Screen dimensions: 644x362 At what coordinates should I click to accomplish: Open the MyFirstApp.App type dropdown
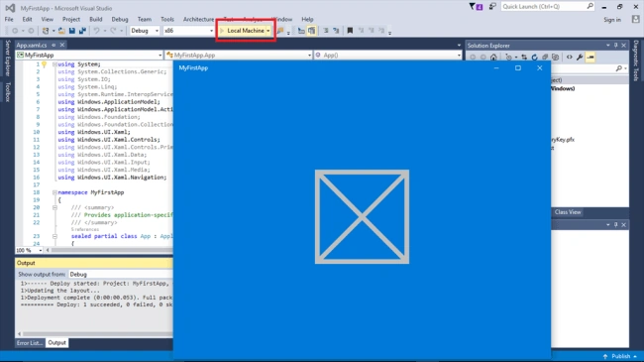click(x=238, y=55)
